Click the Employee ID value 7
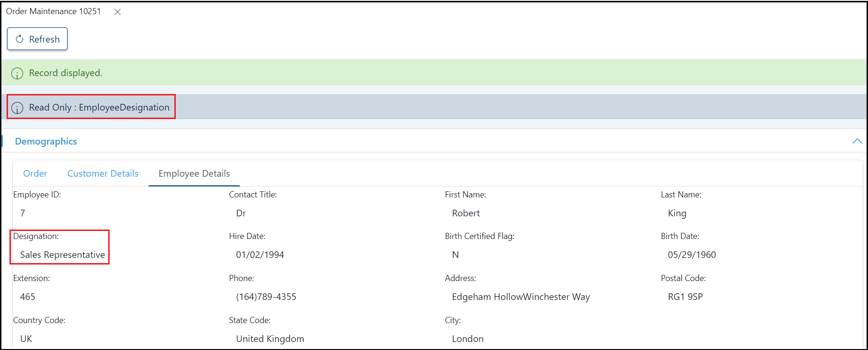This screenshot has height=350, width=868. pos(23,213)
